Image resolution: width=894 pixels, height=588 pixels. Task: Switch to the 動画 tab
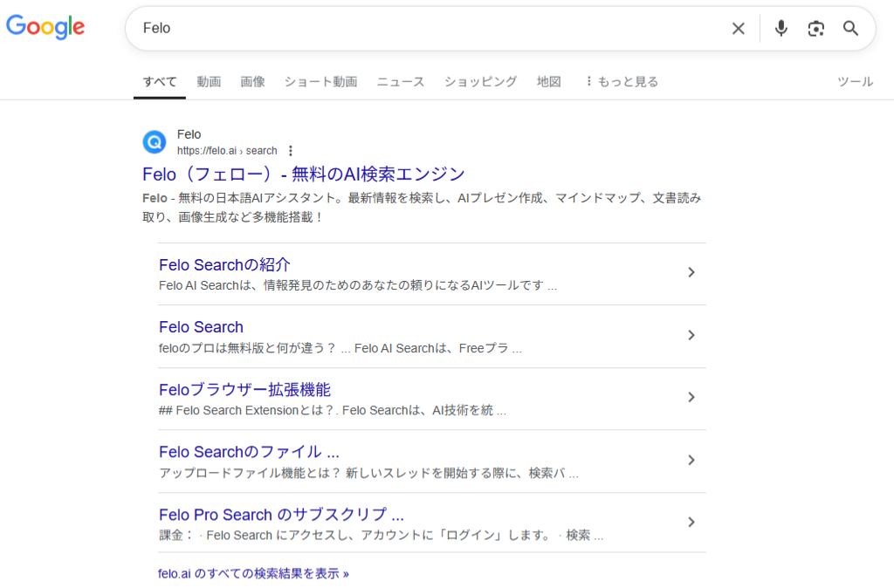[209, 81]
